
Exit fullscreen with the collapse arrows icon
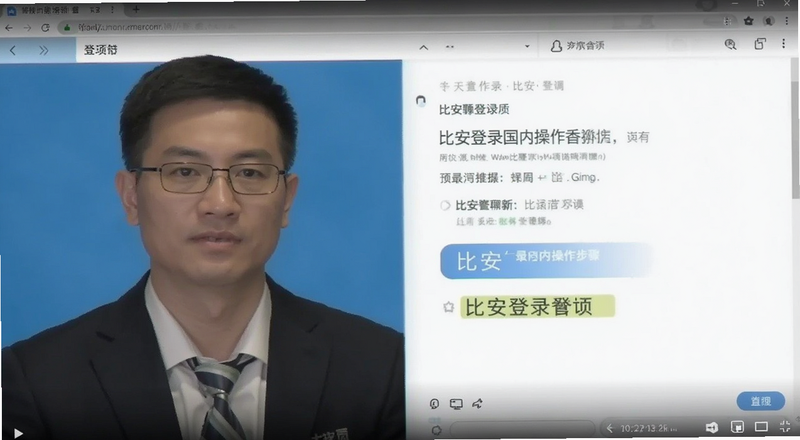pyautogui.click(x=785, y=426)
